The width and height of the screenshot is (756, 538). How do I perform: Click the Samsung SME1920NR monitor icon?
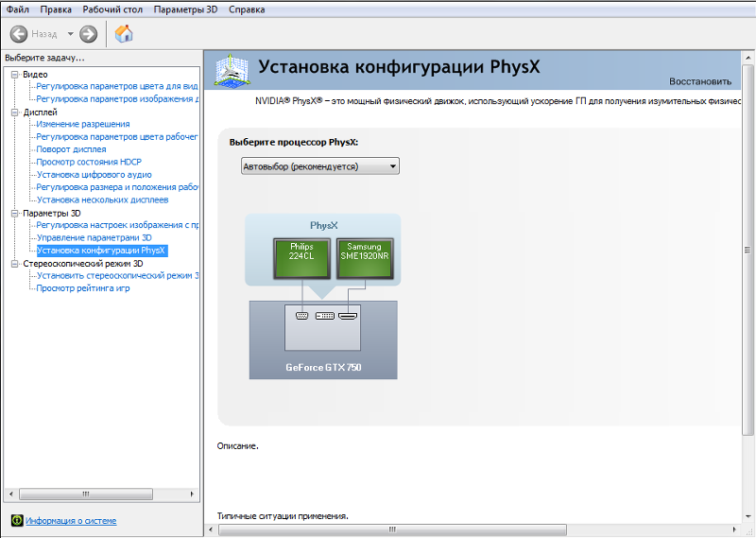(x=365, y=258)
